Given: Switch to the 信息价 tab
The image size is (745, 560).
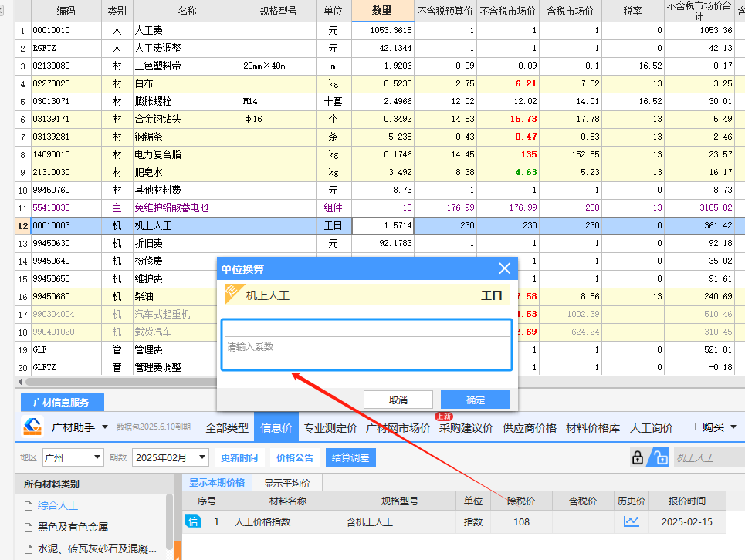Looking at the screenshot, I should tap(276, 428).
